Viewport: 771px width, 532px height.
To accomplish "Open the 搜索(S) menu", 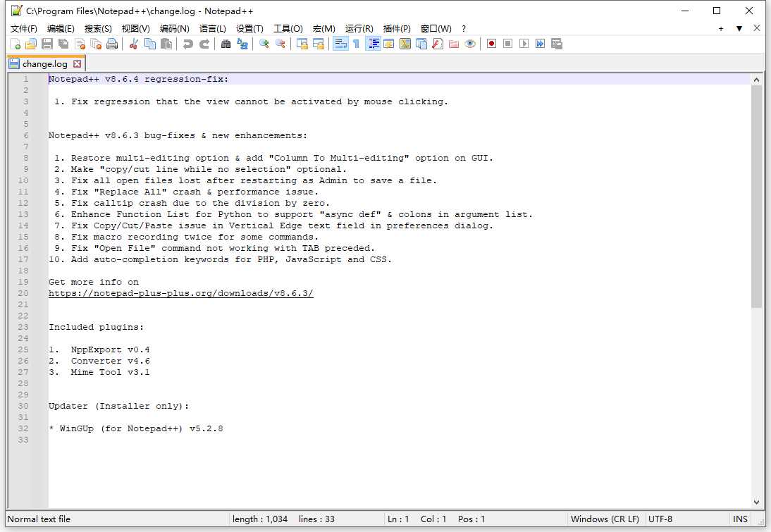I will [x=98, y=28].
